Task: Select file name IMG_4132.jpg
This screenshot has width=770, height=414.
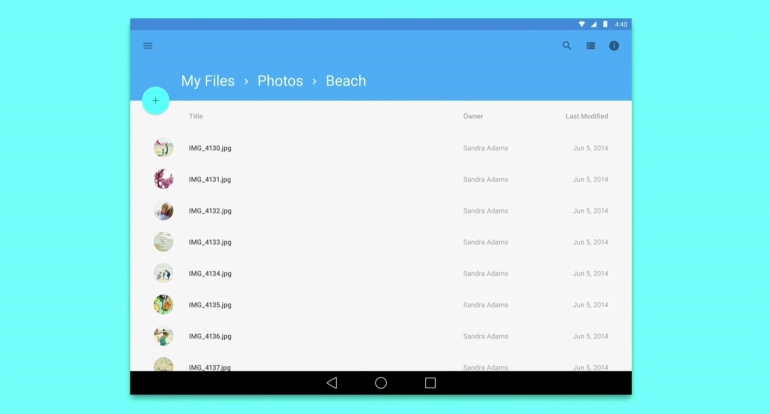Action: click(x=210, y=211)
